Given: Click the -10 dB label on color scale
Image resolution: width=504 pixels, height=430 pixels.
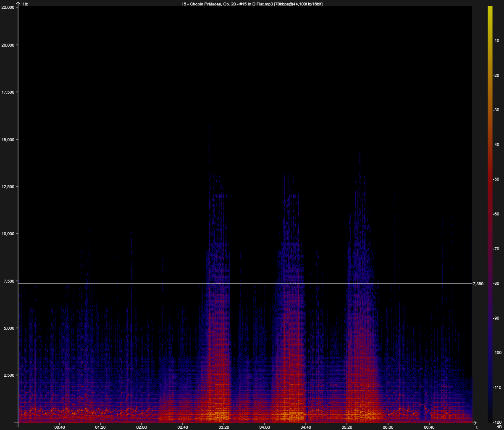Looking at the screenshot, I should pos(496,41).
